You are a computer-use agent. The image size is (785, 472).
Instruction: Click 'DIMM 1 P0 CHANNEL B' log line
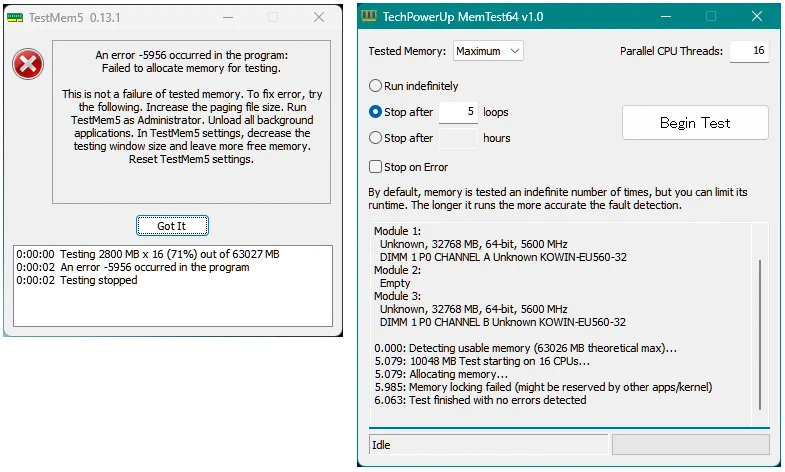click(503, 322)
